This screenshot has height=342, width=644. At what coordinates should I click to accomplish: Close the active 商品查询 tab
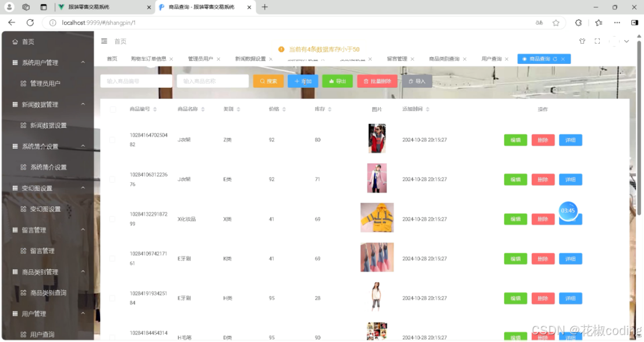click(x=563, y=59)
